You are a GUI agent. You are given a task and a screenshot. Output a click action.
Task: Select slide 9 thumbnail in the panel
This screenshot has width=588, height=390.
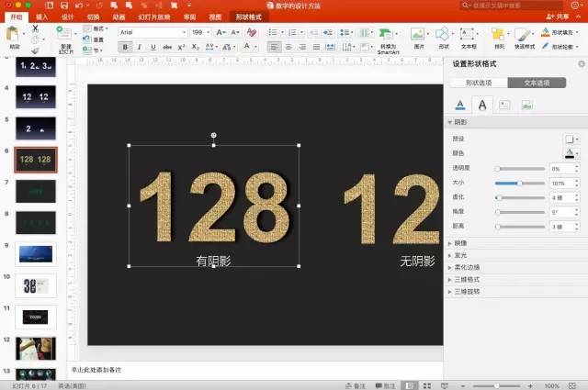coord(36,253)
